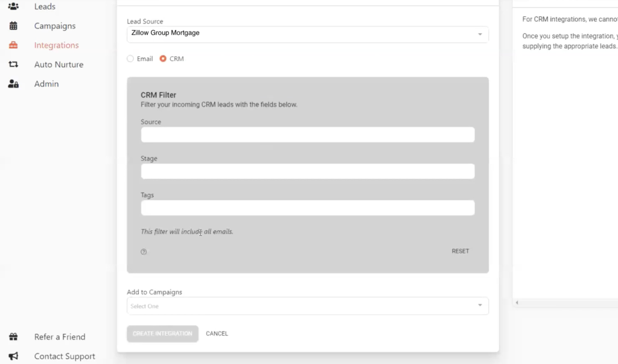Select the CRM radio button
618x364 pixels.
point(163,59)
